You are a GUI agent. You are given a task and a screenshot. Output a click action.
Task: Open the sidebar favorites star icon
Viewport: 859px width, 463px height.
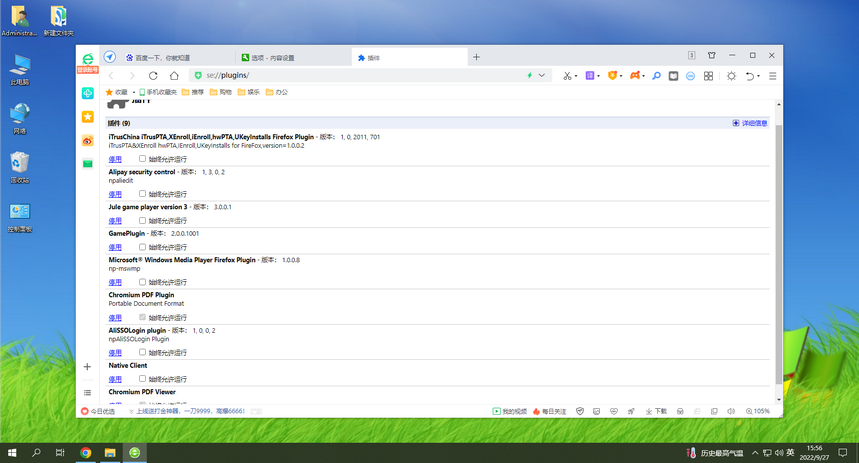[88, 117]
